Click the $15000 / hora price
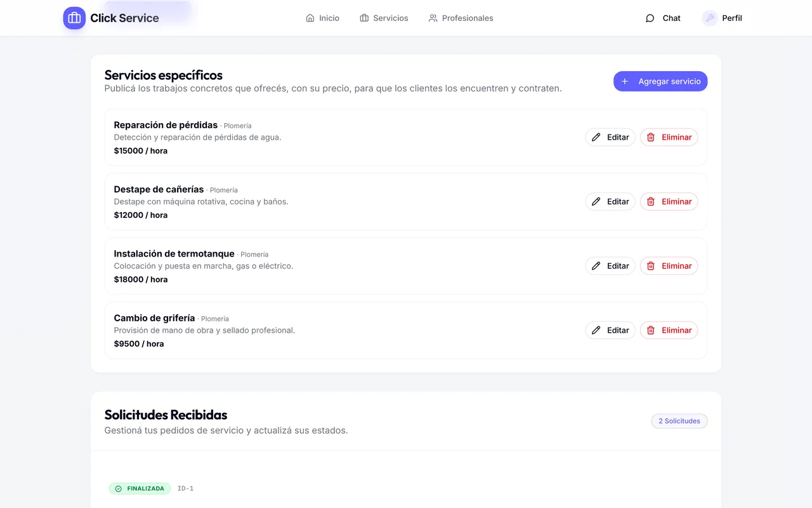The image size is (812, 508). click(x=141, y=151)
